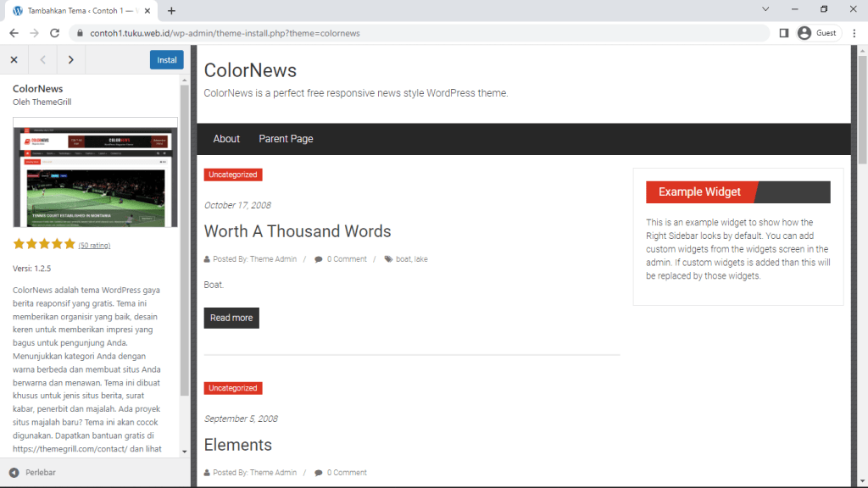Viewport: 868px width, 488px height.
Task: Click the ColorNews tagline text in preview
Action: click(356, 93)
